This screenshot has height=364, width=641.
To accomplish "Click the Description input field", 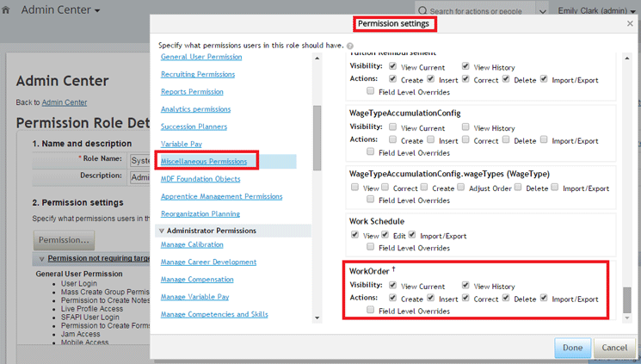I will point(139,177).
